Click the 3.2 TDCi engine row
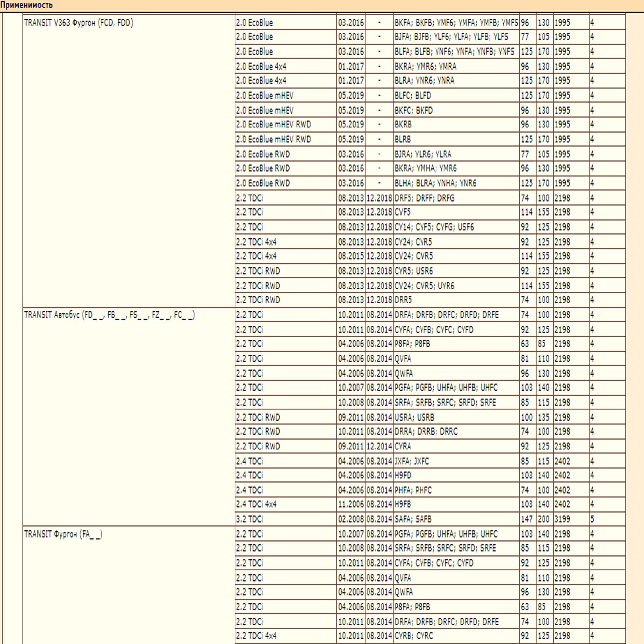This screenshot has height=644, width=644. [x=430, y=519]
